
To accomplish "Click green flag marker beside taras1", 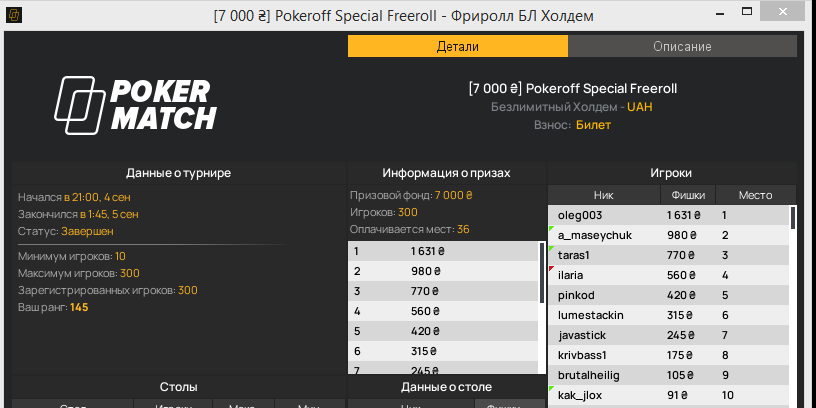I will (x=551, y=249).
